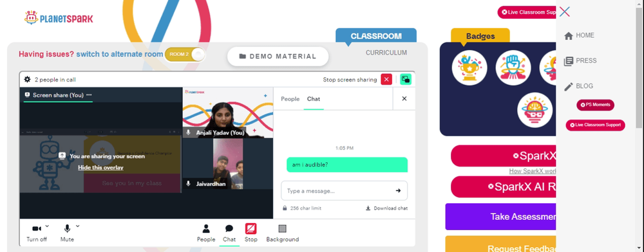Switch to People tab in chat panel
Screen dimensions: 644x252
click(x=290, y=99)
